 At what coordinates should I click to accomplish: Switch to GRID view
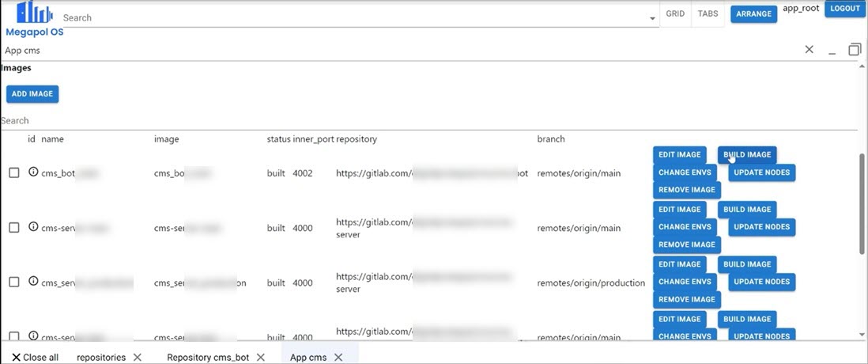(675, 14)
